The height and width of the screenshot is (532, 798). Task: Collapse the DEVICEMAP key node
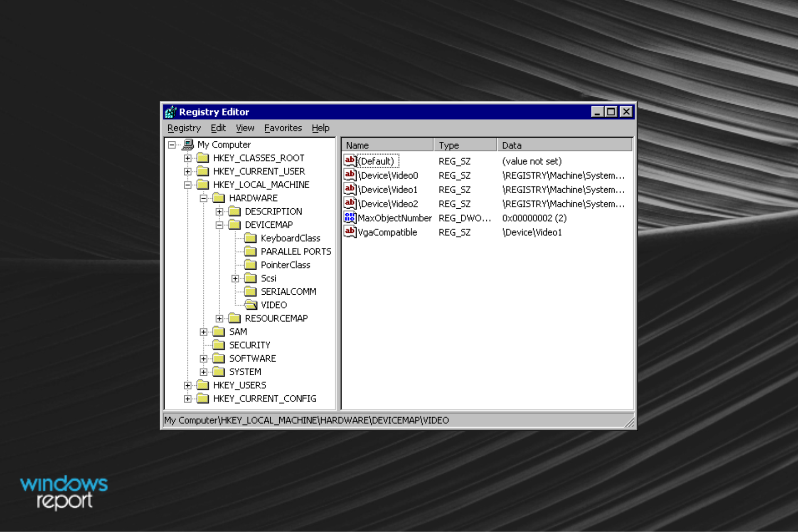point(219,225)
